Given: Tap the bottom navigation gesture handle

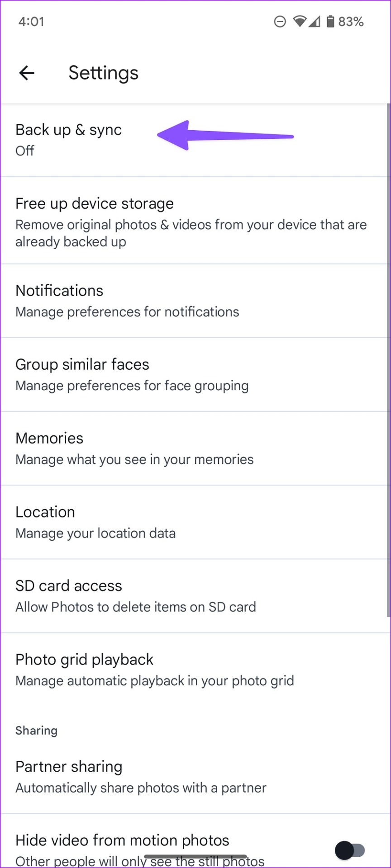Looking at the screenshot, I should click(x=195, y=856).
